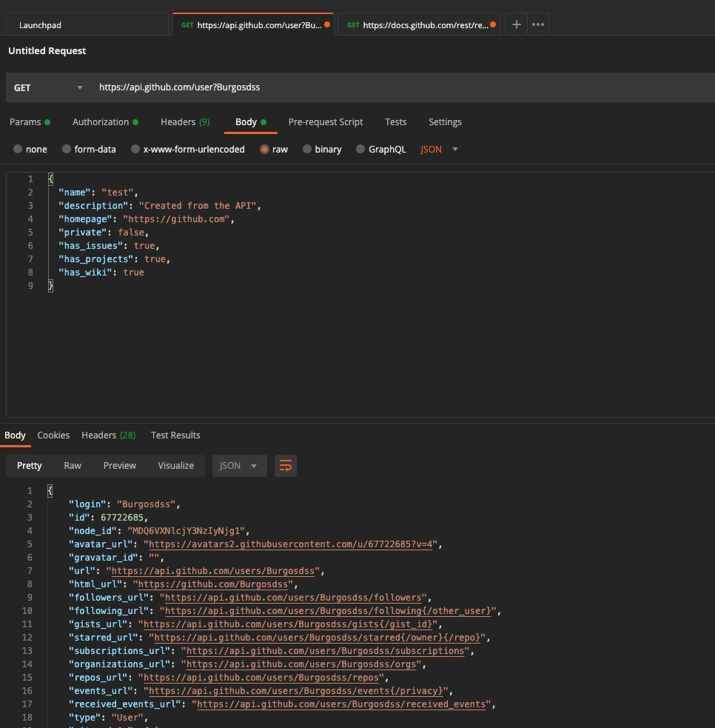The image size is (715, 728).
Task: Switch to the Launchpad tab
Action: click(x=87, y=25)
